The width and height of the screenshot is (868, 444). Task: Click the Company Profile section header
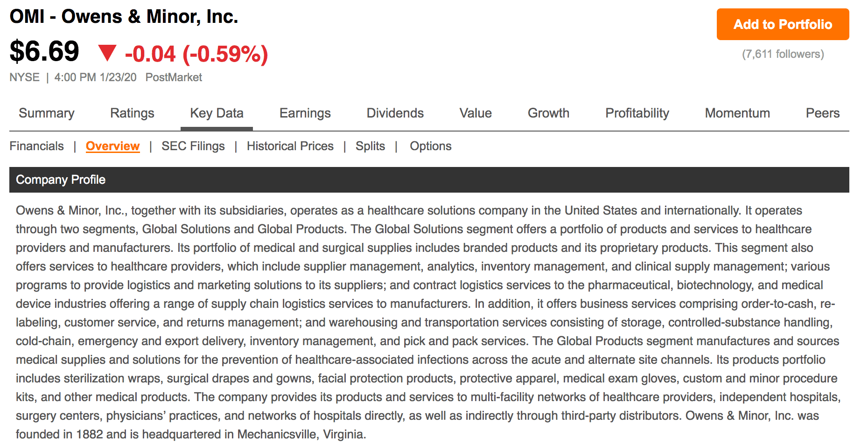(61, 180)
